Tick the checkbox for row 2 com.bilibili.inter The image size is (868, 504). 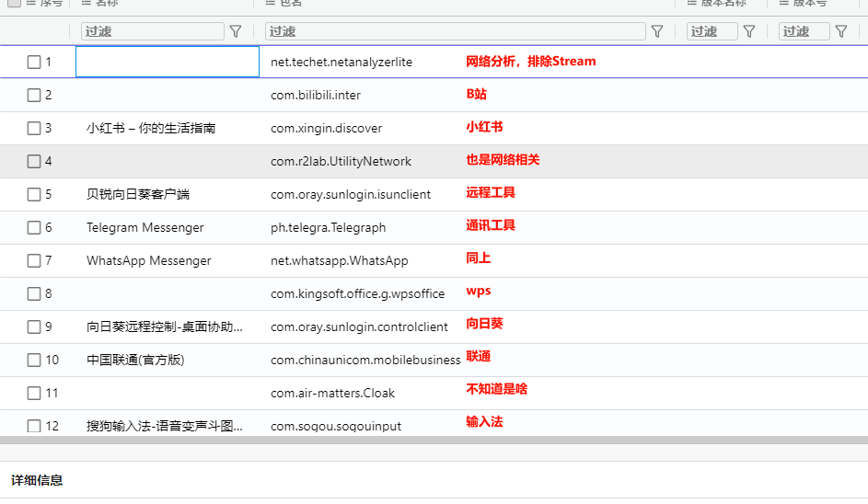[x=34, y=95]
